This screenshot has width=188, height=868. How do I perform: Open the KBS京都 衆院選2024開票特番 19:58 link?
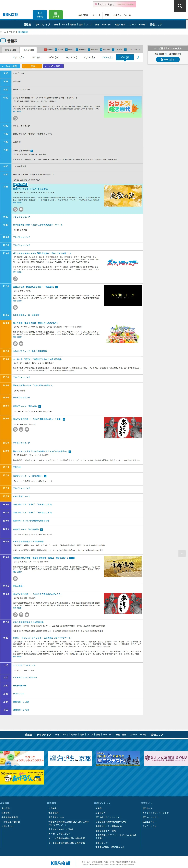click(28, 541)
